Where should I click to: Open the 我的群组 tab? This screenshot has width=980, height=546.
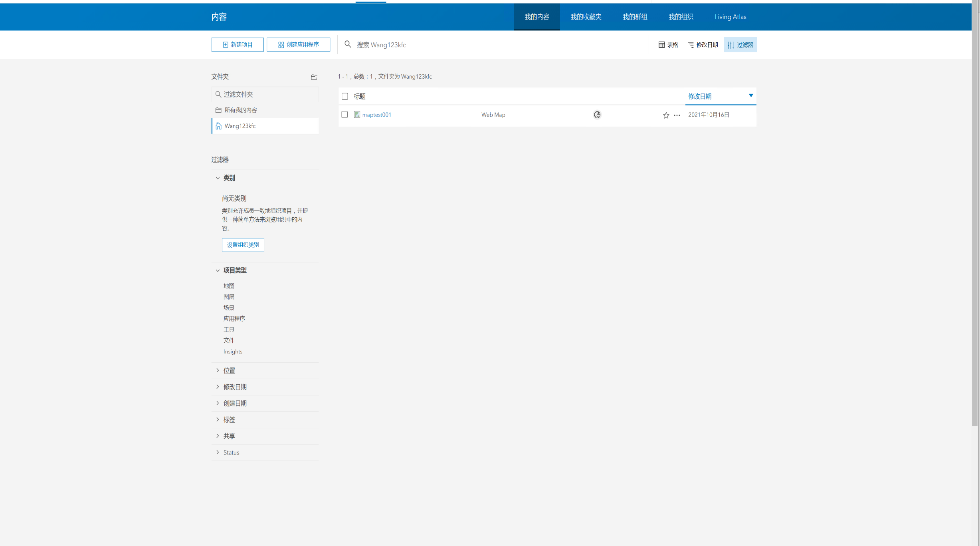click(635, 17)
